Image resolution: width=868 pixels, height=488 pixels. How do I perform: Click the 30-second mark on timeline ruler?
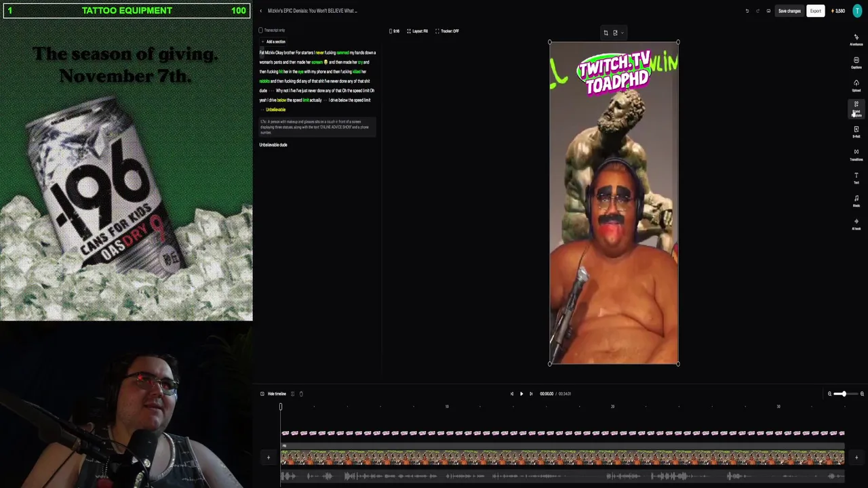(x=778, y=407)
